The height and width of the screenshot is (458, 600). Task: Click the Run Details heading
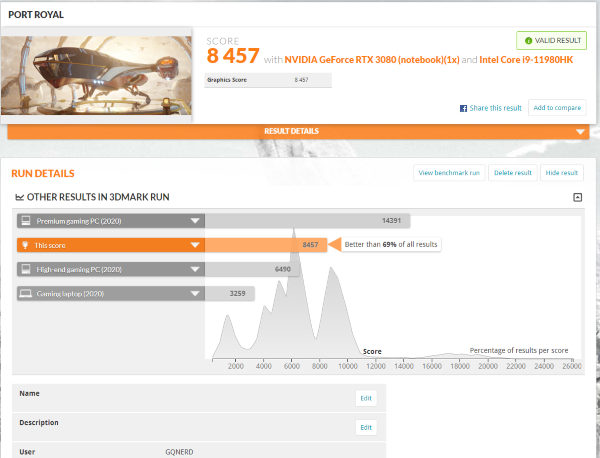click(43, 174)
